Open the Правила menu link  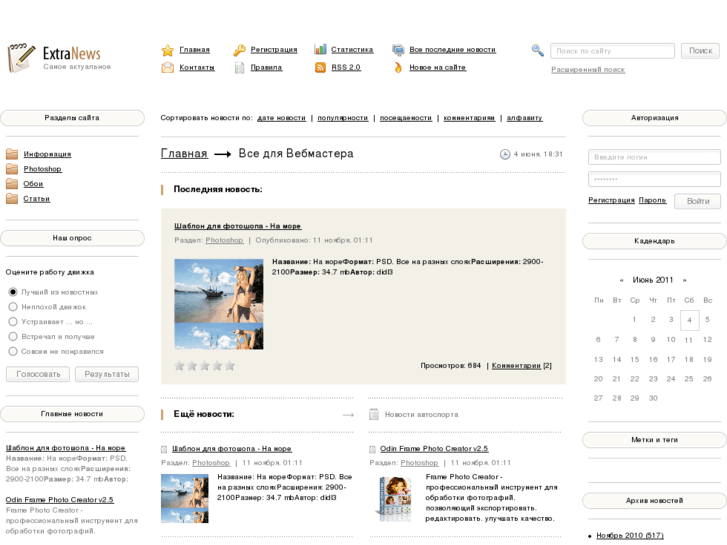(x=266, y=68)
